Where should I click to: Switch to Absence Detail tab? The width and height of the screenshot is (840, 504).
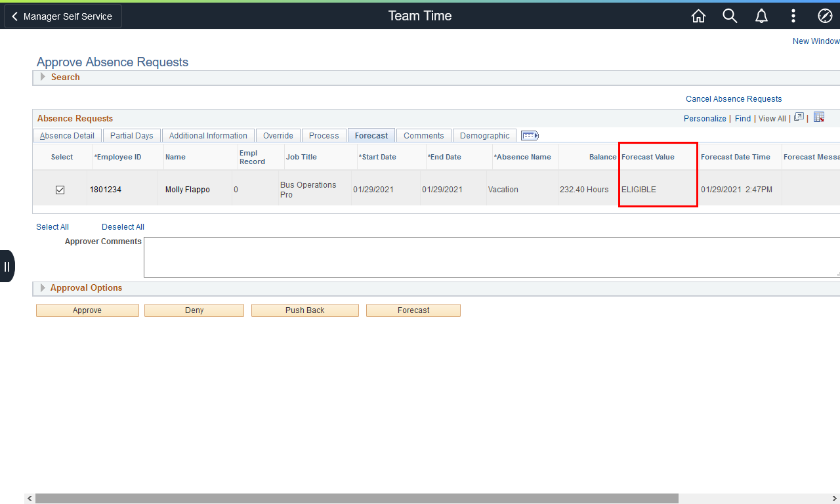tap(67, 136)
